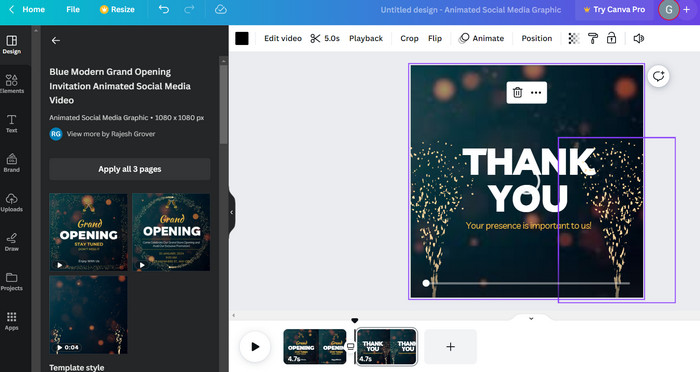
Task: Open the Brand panel
Action: coord(12,163)
